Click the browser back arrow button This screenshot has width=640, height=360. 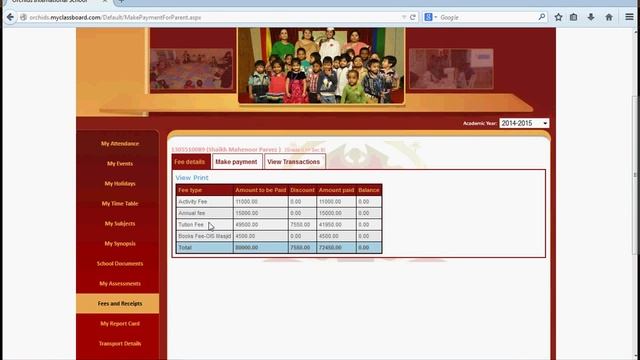[x=10, y=17]
